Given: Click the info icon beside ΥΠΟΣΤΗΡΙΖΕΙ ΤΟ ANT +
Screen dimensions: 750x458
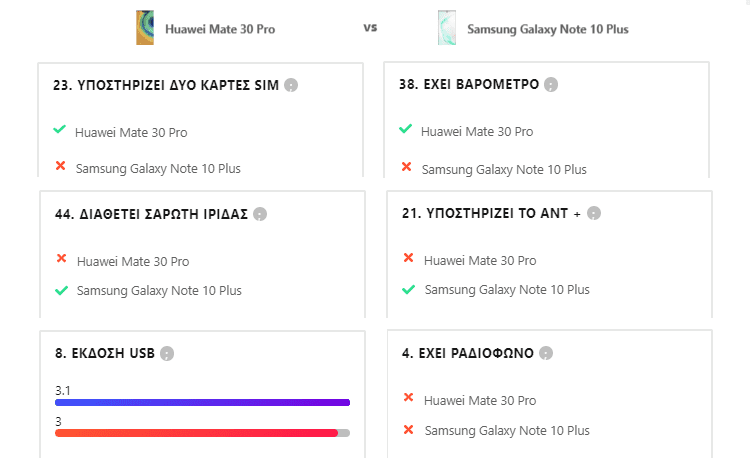Looking at the screenshot, I should (x=594, y=213).
